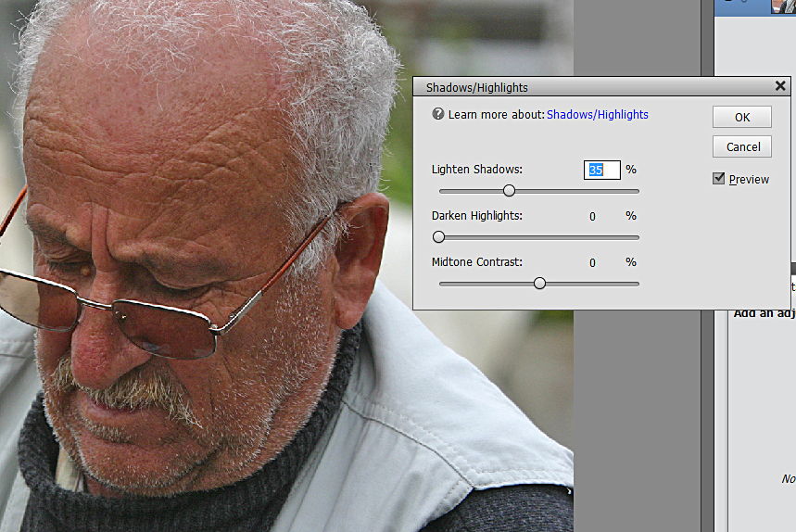Click the help question mark icon
Viewport: 796px width, 532px height.
[x=438, y=115]
